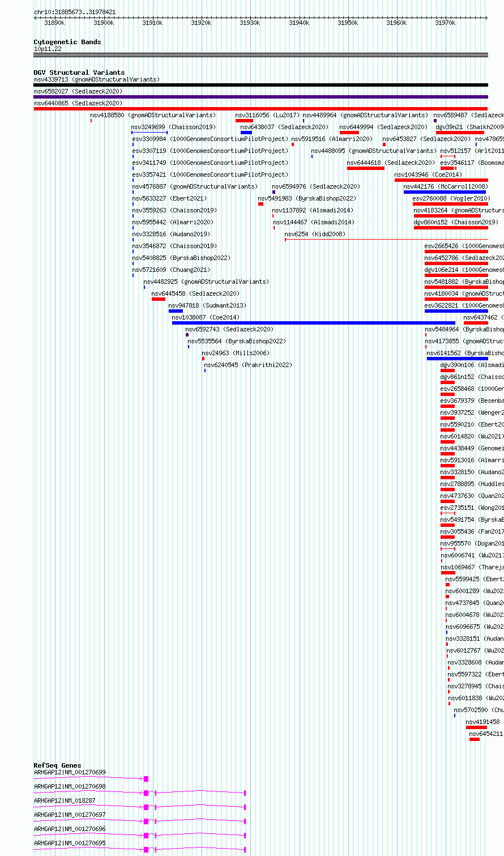Open variant nsv4339713 (gnomADStructuralVariants) label
Screen dimensions: 504x856
tap(97, 79)
